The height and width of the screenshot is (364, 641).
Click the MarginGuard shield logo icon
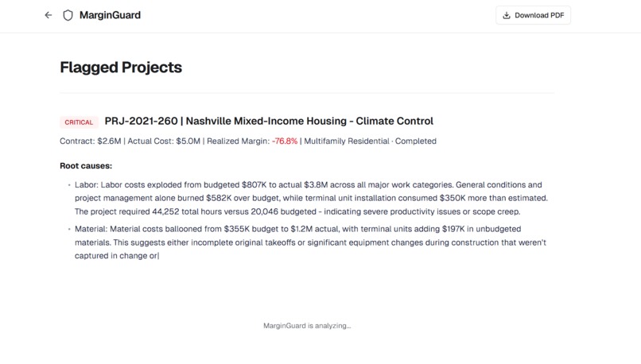pos(68,15)
